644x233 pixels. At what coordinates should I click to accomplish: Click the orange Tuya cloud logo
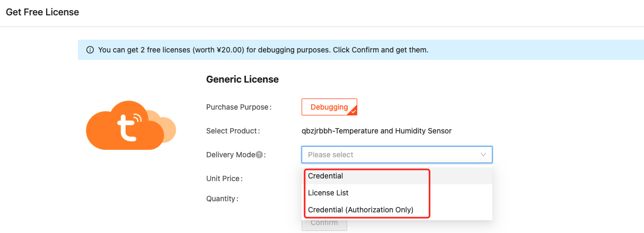tap(126, 126)
